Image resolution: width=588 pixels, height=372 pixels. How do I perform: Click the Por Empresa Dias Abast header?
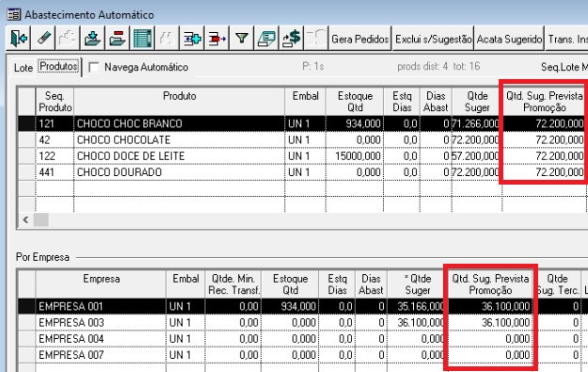click(x=371, y=284)
